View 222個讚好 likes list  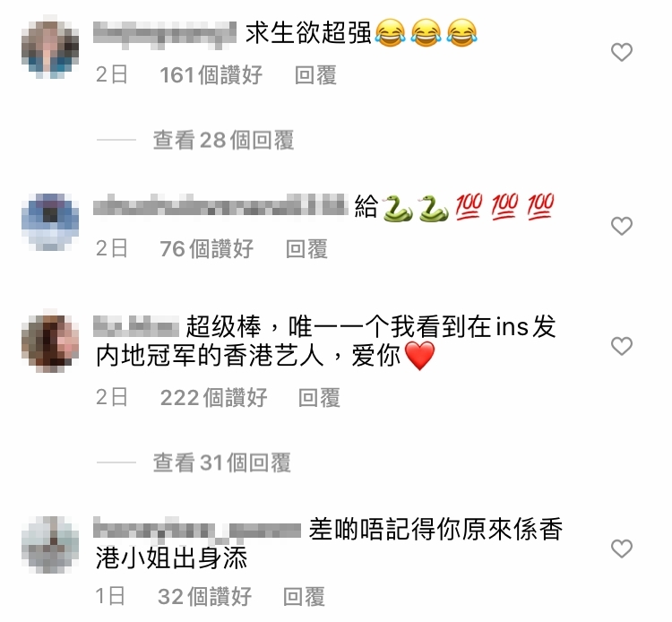click(x=213, y=397)
